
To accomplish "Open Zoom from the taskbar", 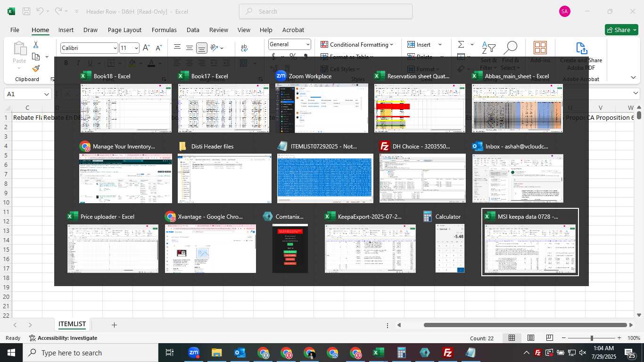I will (x=193, y=353).
